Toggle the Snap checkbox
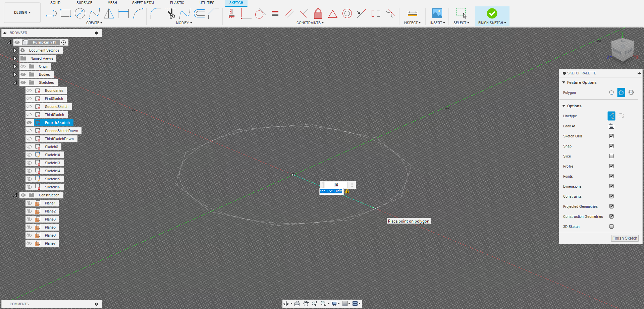Viewport: 644px width, 309px height. click(611, 146)
